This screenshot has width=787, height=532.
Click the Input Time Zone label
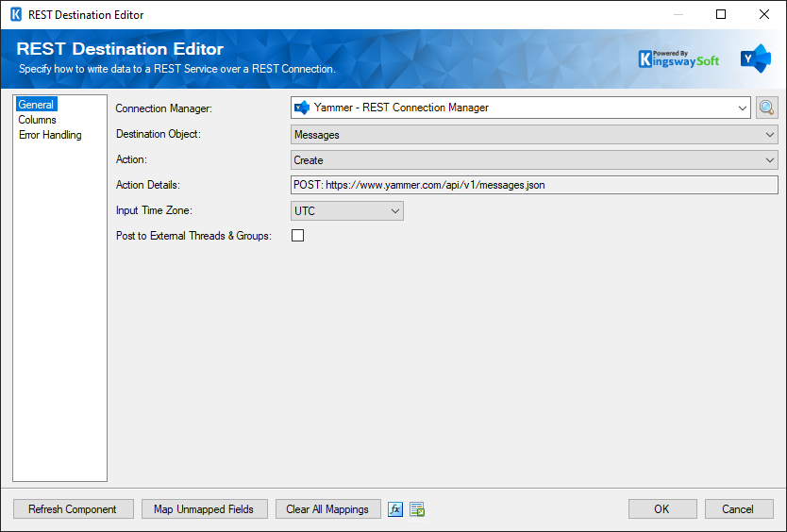tap(154, 210)
